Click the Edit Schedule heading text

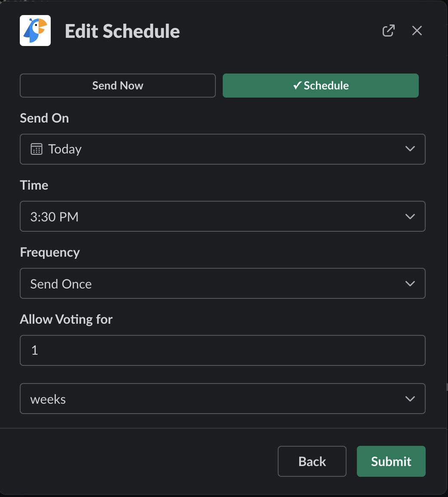tap(123, 31)
